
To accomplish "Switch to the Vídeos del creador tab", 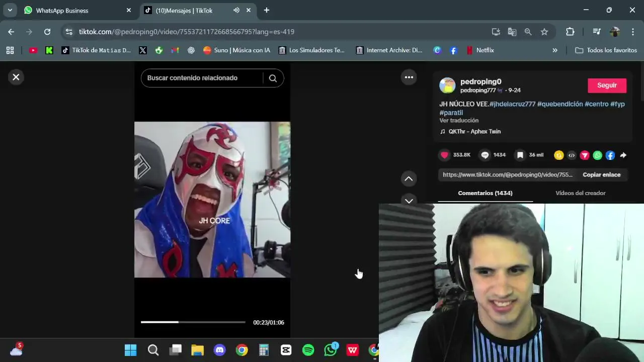I will 580,193.
